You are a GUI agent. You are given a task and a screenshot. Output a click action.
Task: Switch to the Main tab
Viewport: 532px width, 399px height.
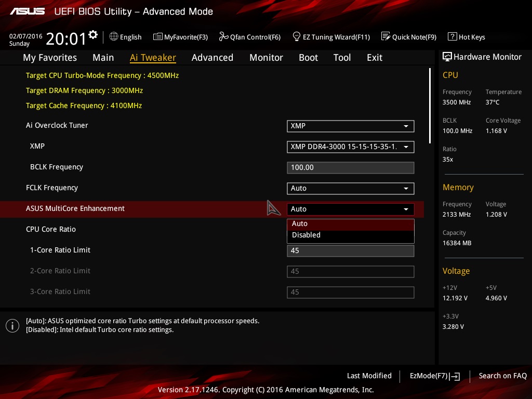[103, 58]
